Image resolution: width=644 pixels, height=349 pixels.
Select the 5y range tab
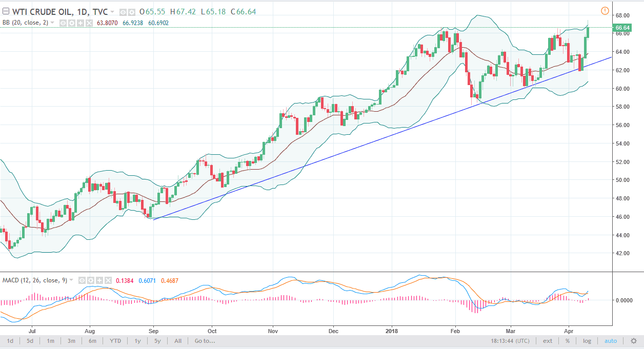(156, 341)
